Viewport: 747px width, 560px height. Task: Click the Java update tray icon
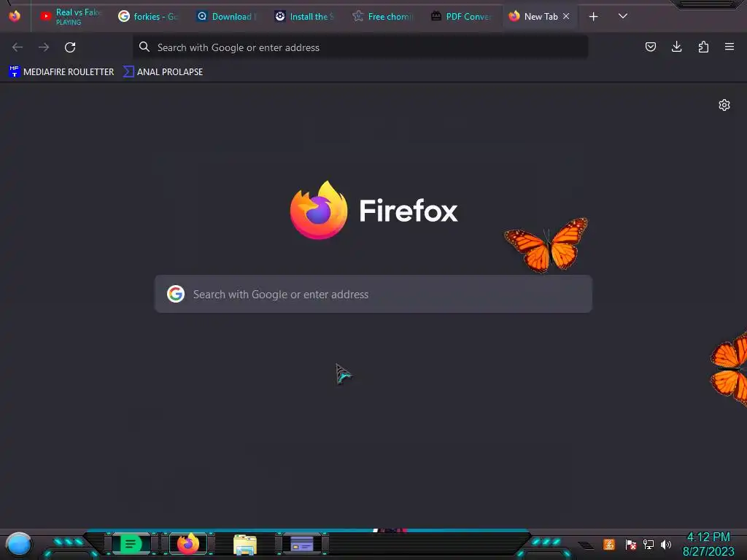click(609, 544)
